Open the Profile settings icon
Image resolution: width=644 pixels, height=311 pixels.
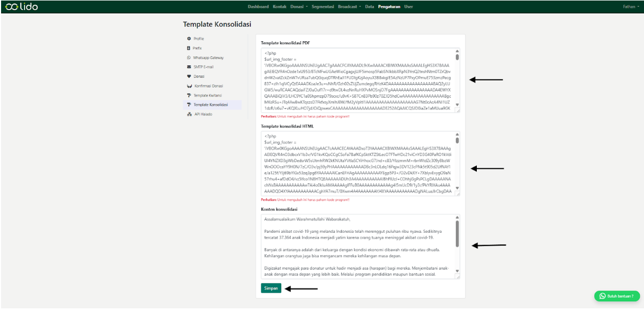[189, 39]
